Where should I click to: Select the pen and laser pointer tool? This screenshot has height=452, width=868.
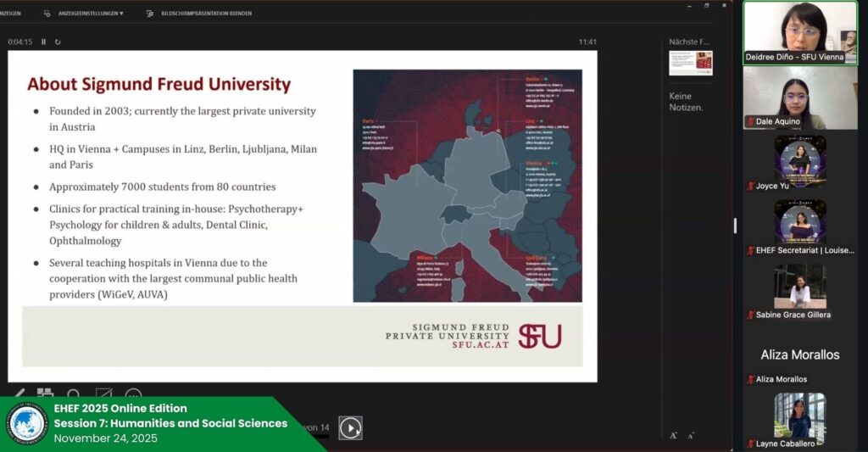click(17, 395)
